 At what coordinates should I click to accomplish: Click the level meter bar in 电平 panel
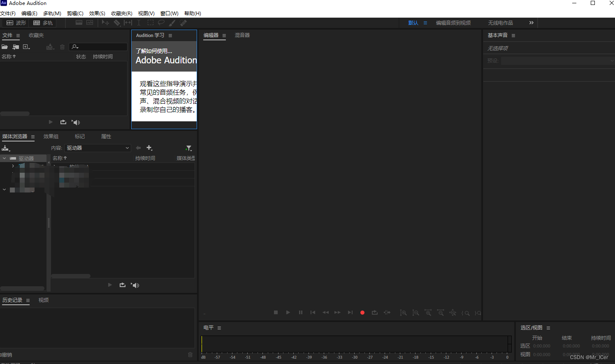click(x=356, y=344)
